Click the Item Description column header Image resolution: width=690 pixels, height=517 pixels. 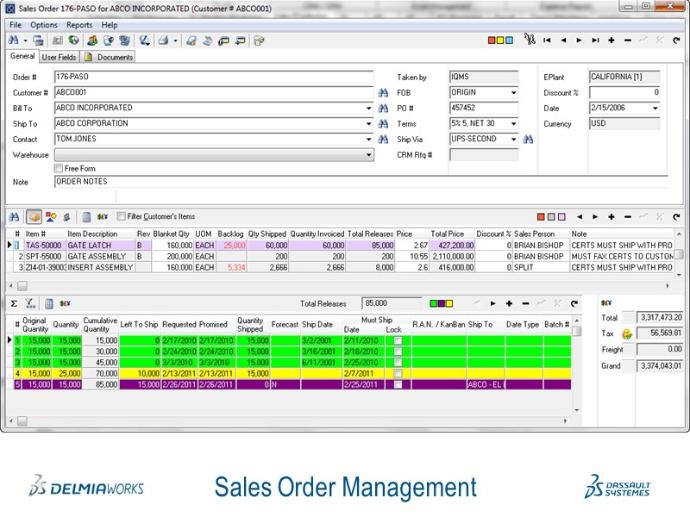click(92, 233)
